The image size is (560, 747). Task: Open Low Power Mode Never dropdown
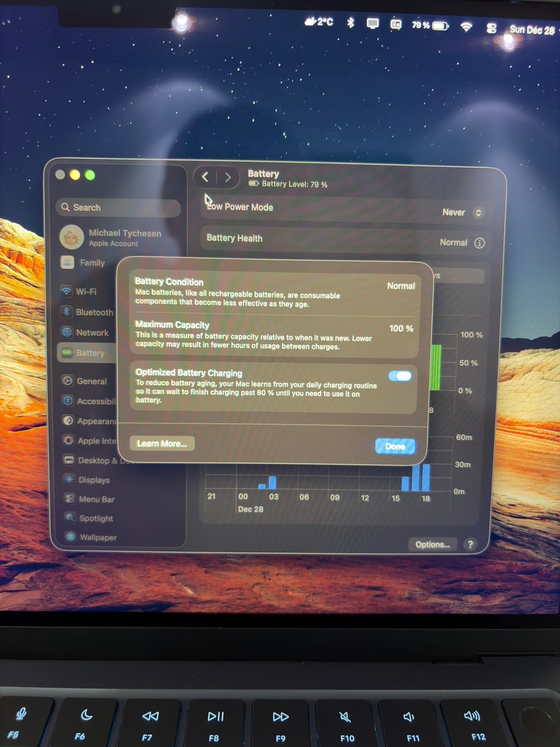(x=463, y=212)
